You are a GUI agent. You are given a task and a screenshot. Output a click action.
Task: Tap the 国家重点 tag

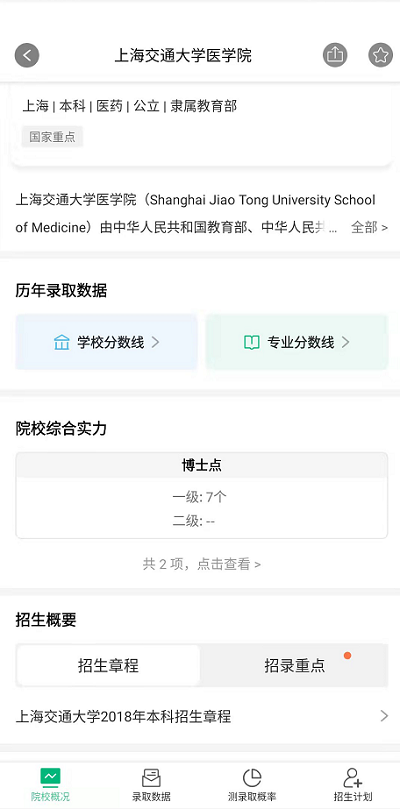(52, 137)
